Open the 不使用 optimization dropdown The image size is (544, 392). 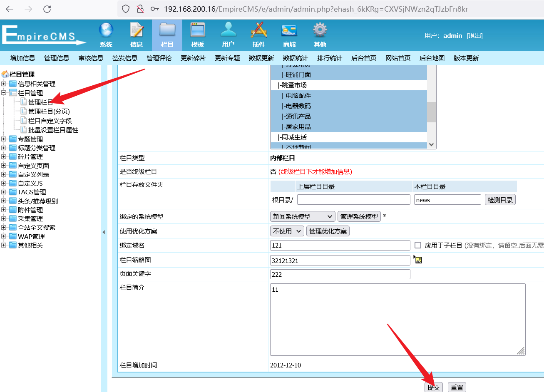[x=287, y=231]
